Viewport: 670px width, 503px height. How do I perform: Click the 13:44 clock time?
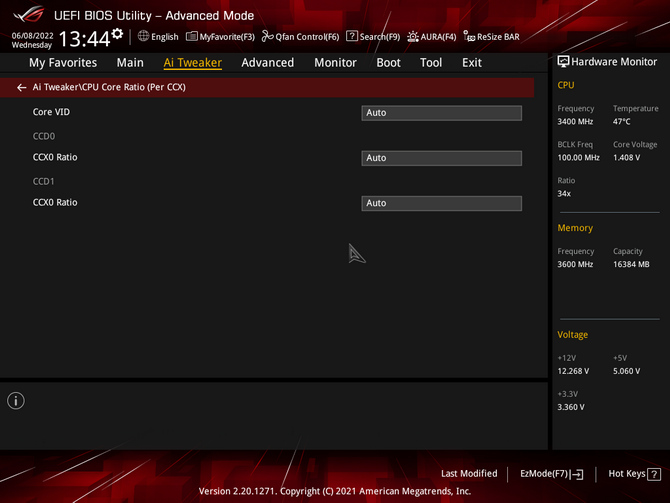point(84,39)
